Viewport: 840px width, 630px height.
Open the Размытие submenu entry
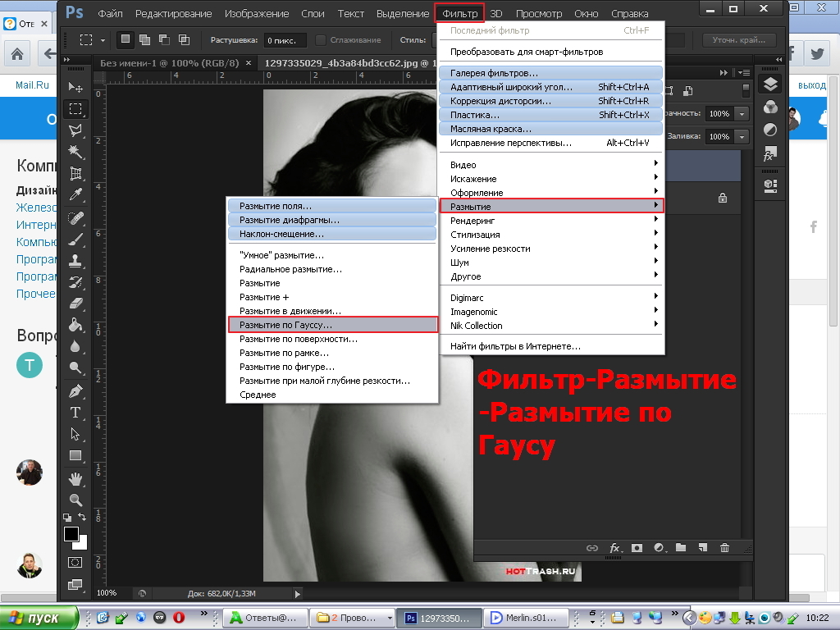pyautogui.click(x=551, y=206)
